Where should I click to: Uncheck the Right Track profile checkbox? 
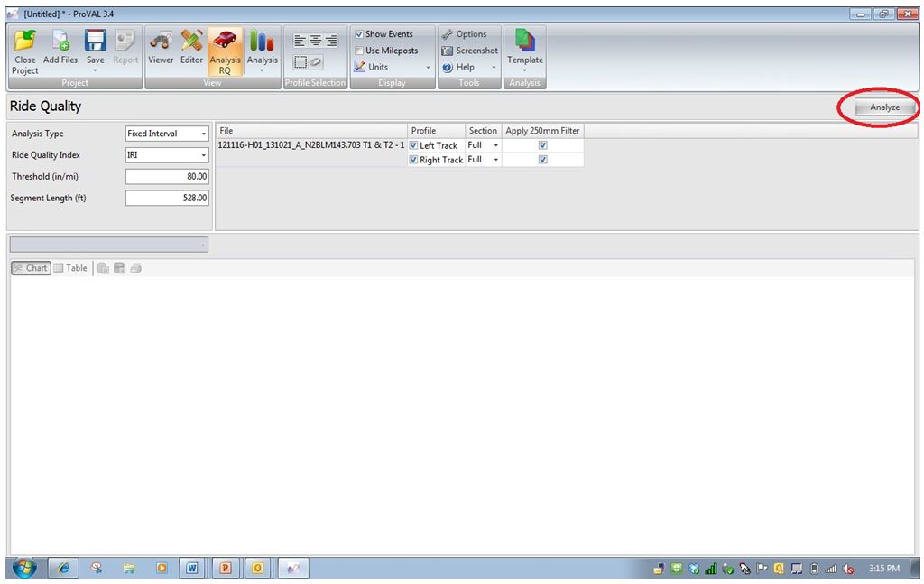(x=413, y=160)
